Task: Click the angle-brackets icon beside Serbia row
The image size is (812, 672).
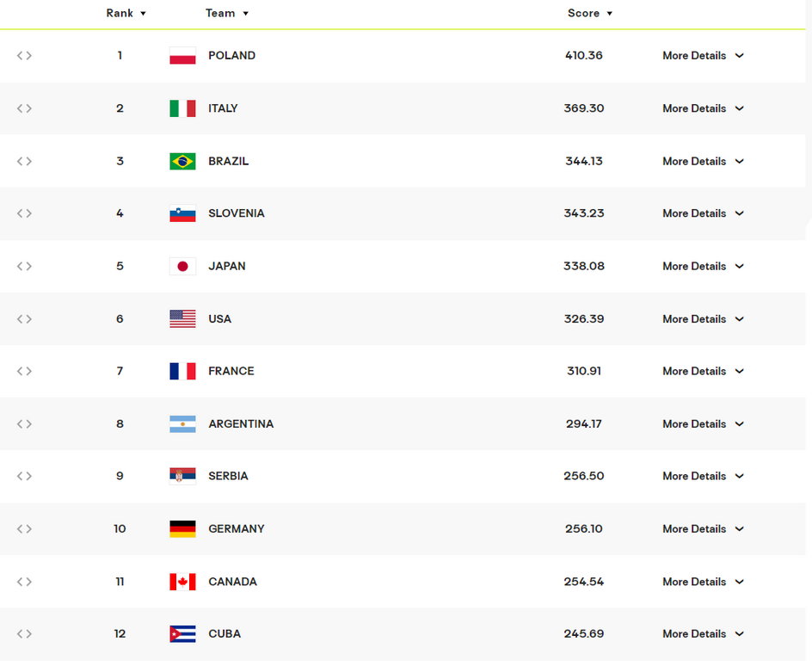Action: (x=24, y=476)
